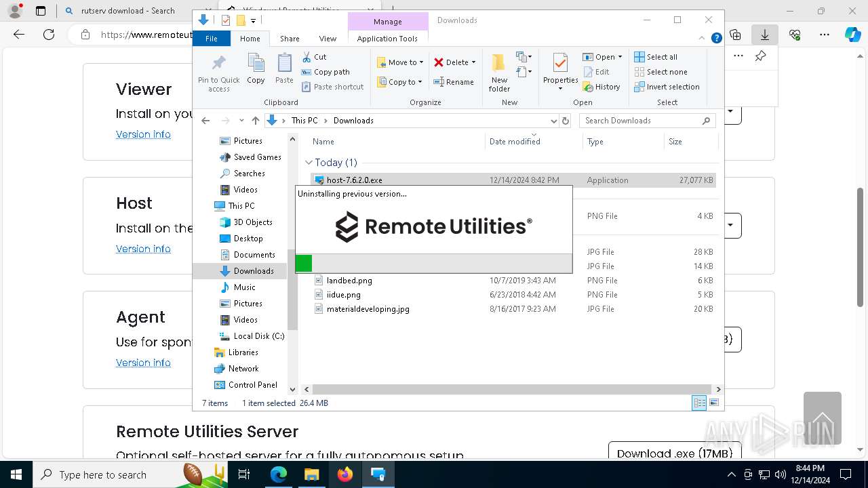Click Downloads in address breadcrumb
Screen dimensions: 868x488
tap(353, 121)
